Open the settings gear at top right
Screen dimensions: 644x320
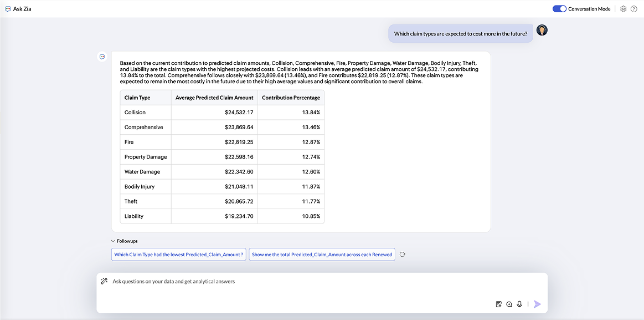[x=624, y=8]
